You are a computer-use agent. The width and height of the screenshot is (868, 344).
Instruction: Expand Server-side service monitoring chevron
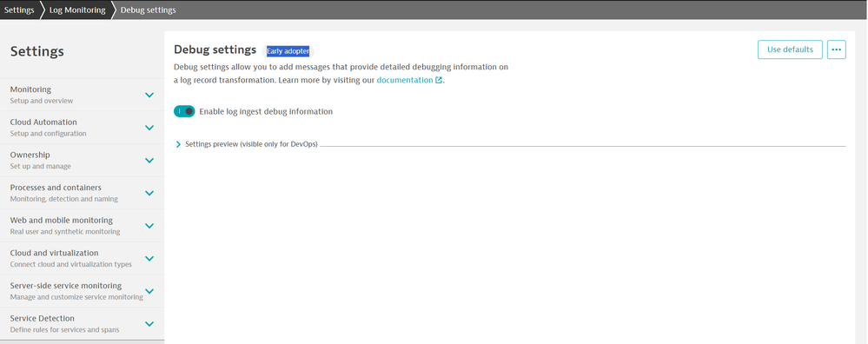click(x=149, y=291)
